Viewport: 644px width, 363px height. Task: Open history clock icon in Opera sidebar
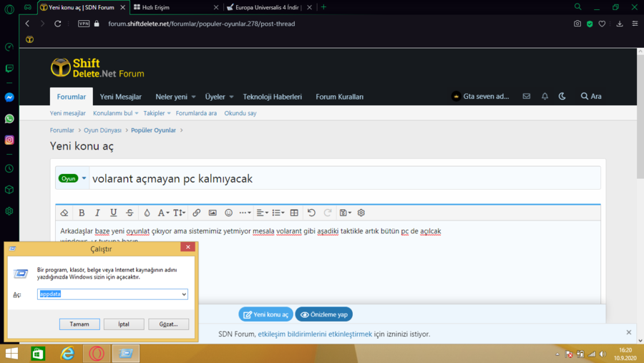[x=9, y=168]
